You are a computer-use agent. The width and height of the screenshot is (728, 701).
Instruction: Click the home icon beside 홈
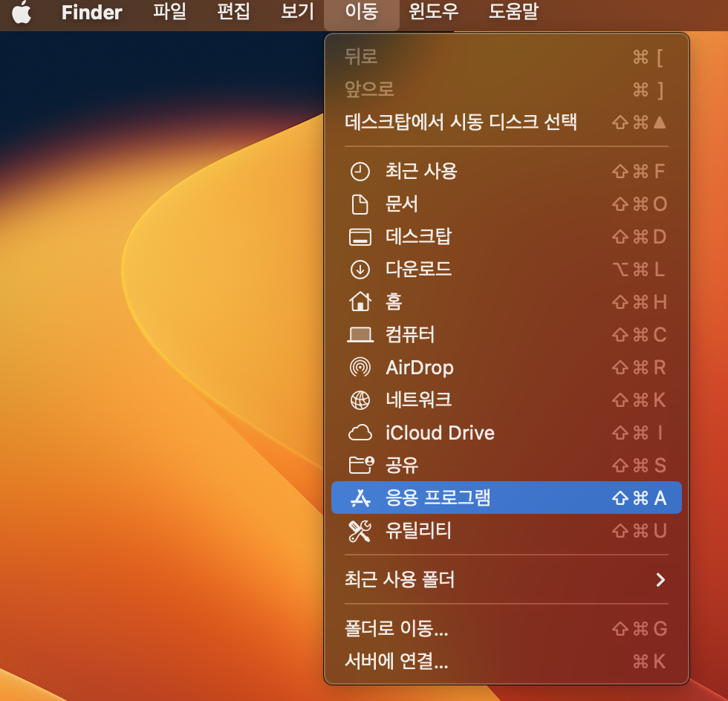(x=361, y=302)
